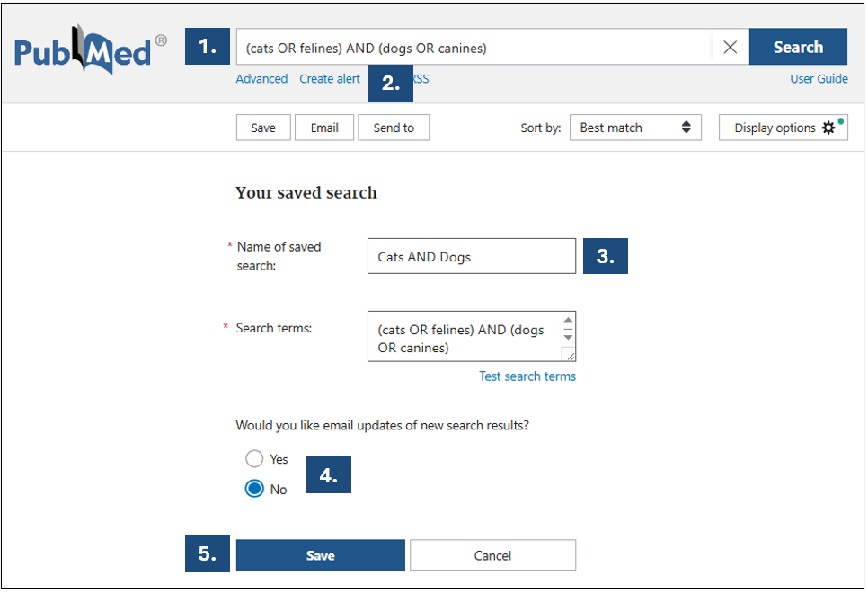Click Test search terms
868x593 pixels.
coord(527,376)
